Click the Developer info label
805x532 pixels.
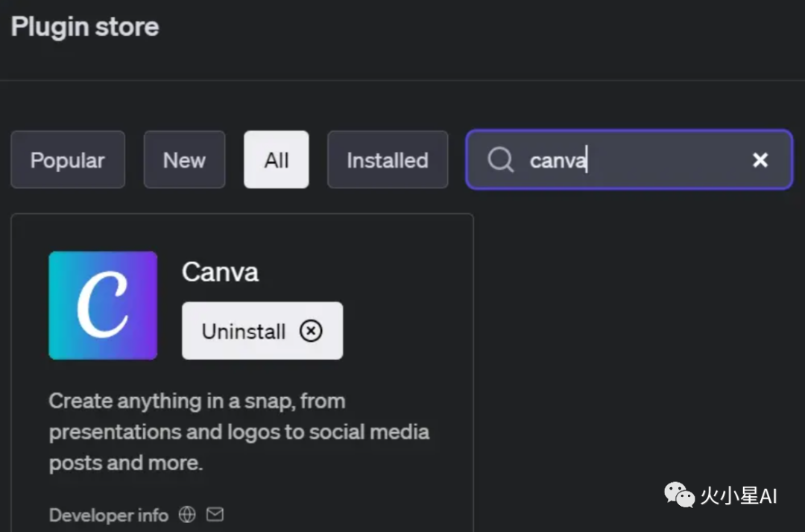pos(109,515)
